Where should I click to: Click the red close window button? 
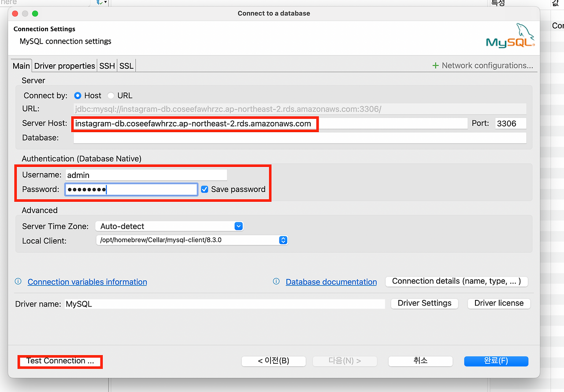tap(16, 14)
